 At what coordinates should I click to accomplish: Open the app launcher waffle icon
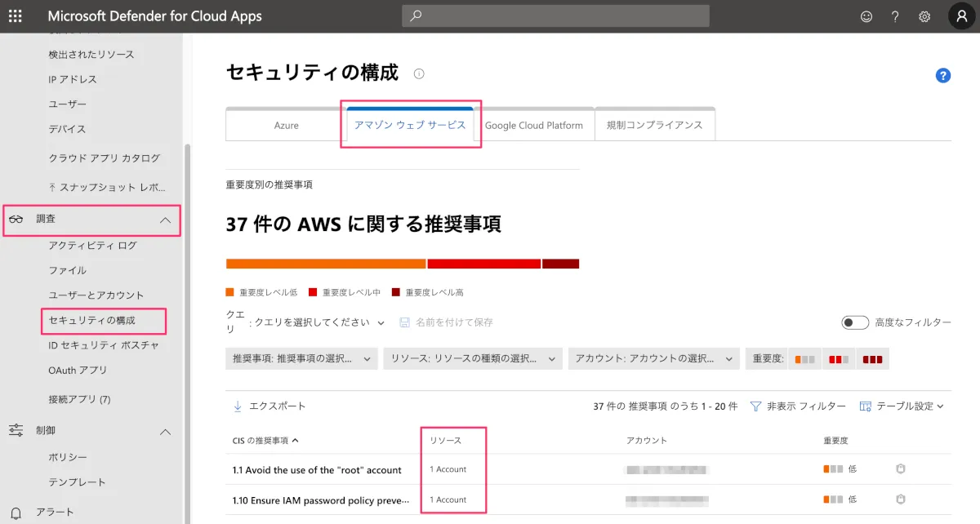(16, 16)
